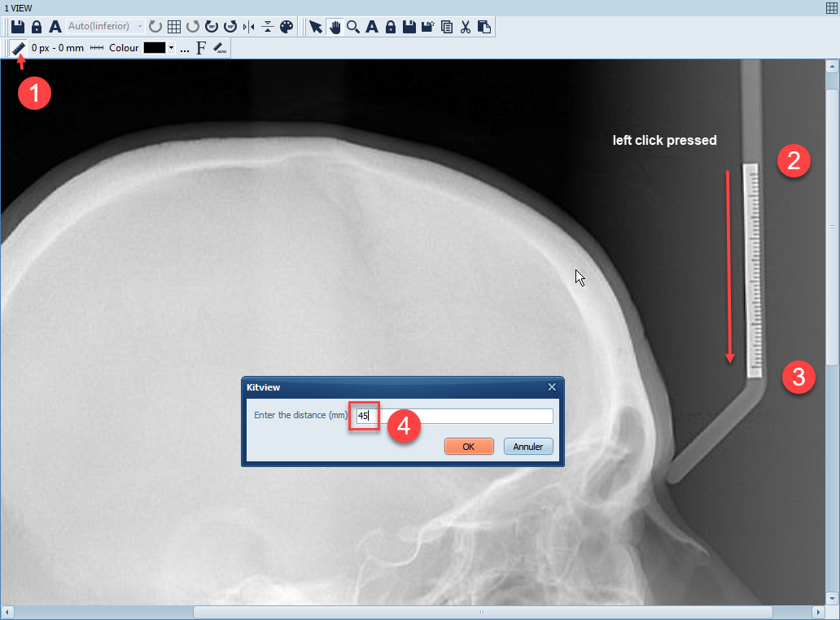Close the Kitview dialog
The height and width of the screenshot is (620, 840).
pos(552,387)
